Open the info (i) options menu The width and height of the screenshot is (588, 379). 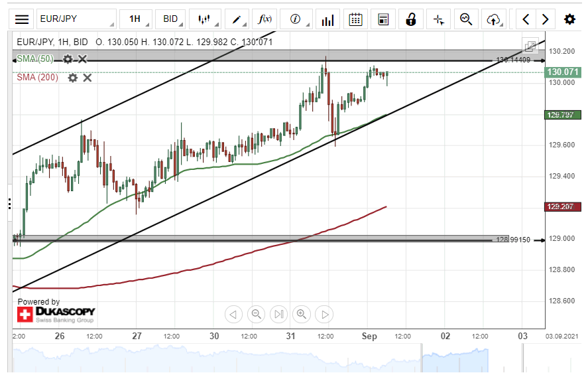pos(296,19)
